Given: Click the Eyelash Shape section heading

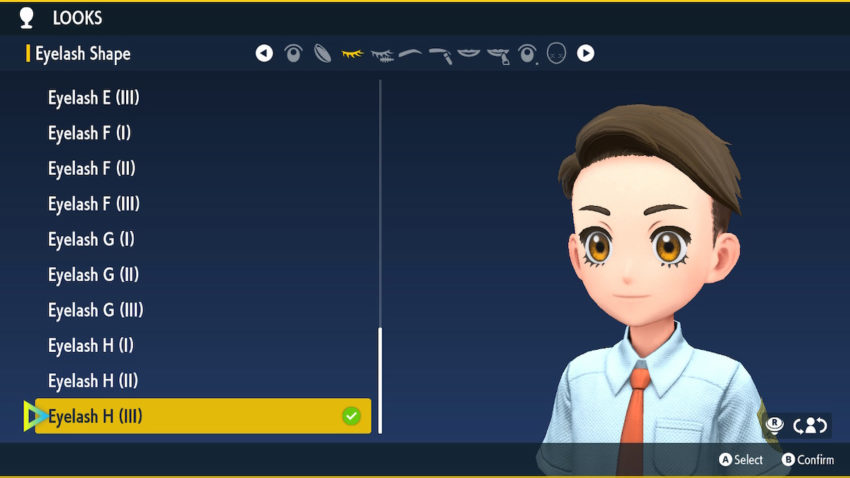Looking at the screenshot, I should (x=83, y=54).
